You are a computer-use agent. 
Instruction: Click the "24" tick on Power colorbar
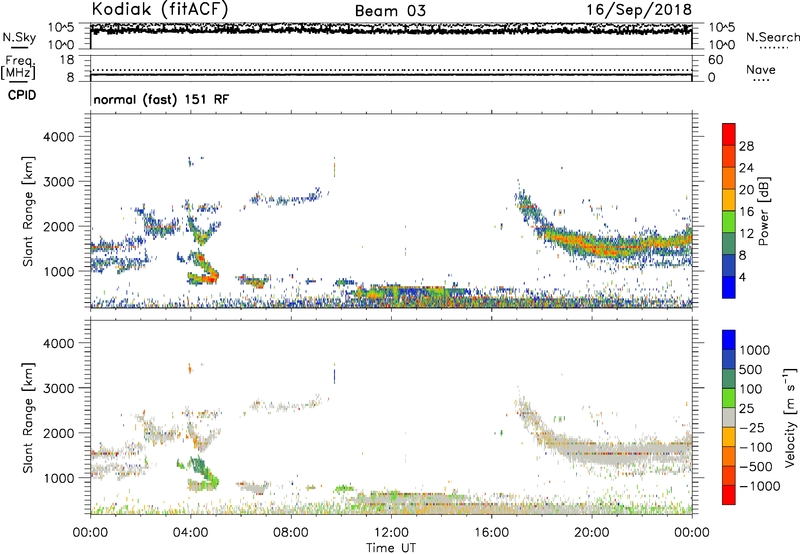[x=746, y=168]
